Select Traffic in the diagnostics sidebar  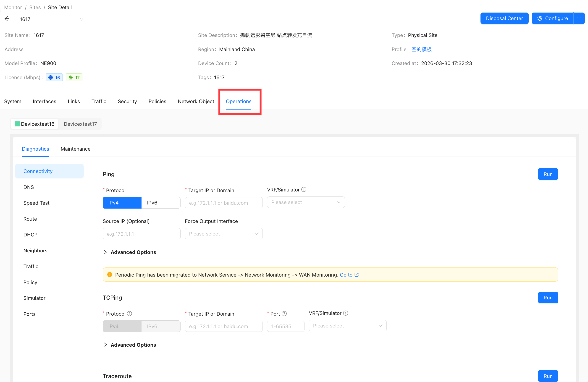[49, 267]
